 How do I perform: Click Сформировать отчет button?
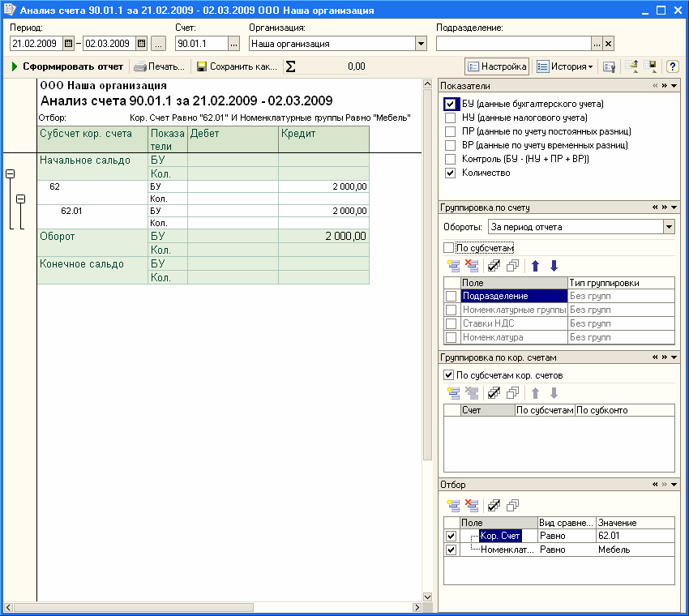click(x=67, y=66)
